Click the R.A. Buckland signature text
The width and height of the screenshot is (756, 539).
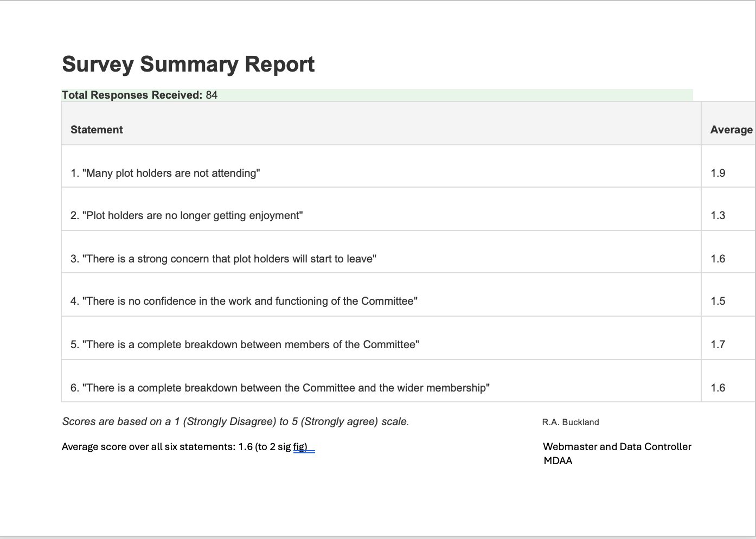[x=570, y=422]
